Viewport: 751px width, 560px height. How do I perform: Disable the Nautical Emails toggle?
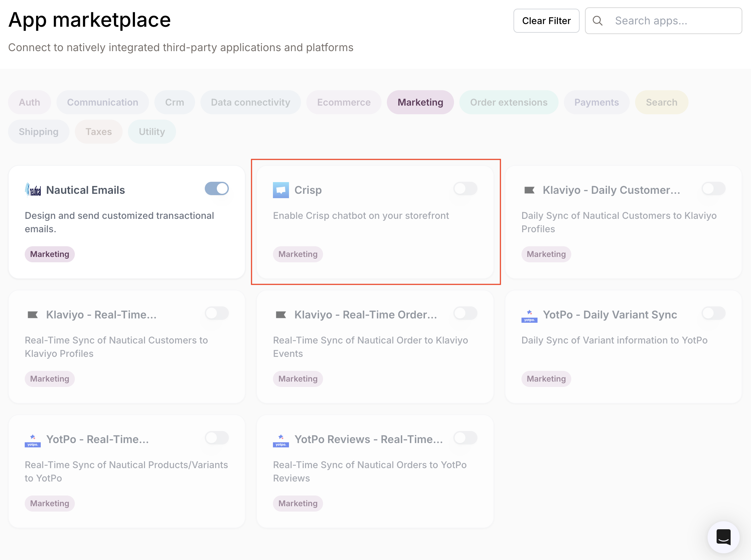coord(216,189)
